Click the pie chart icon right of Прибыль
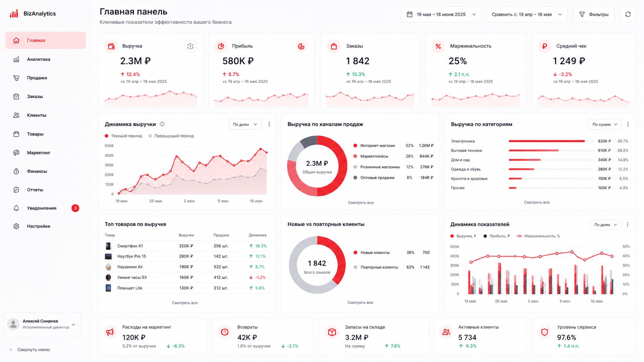 (x=301, y=46)
